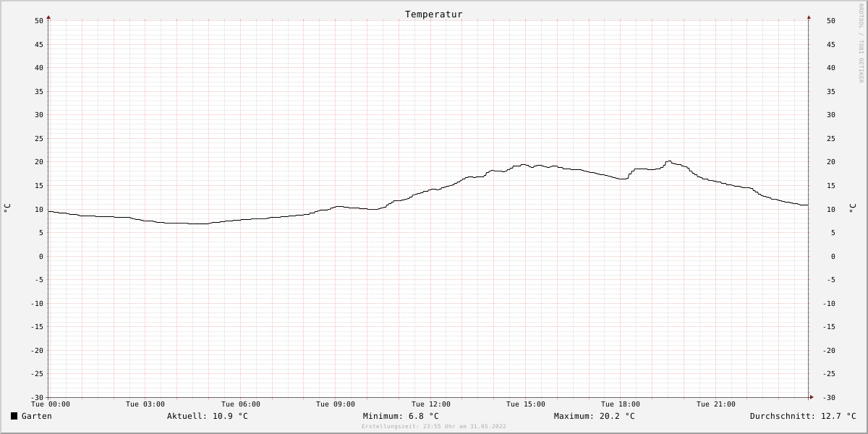Click the 'Tue 15:00' axis label
Screen dimensions: 868x434
coord(526,404)
